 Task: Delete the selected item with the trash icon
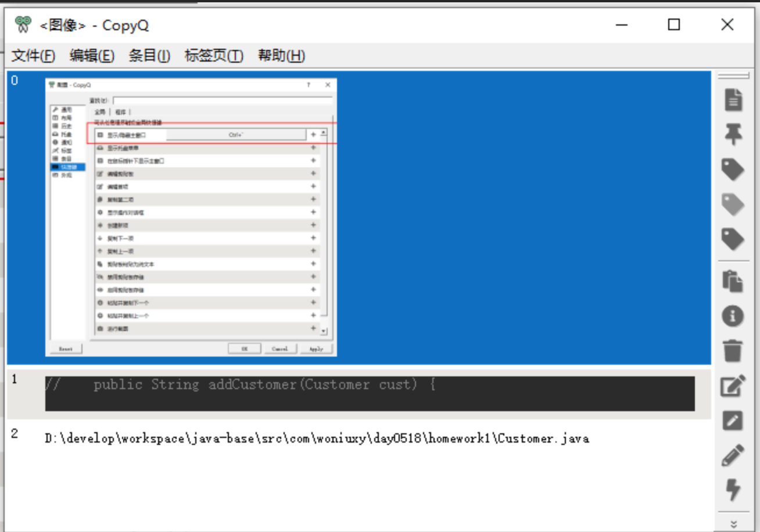tap(733, 351)
